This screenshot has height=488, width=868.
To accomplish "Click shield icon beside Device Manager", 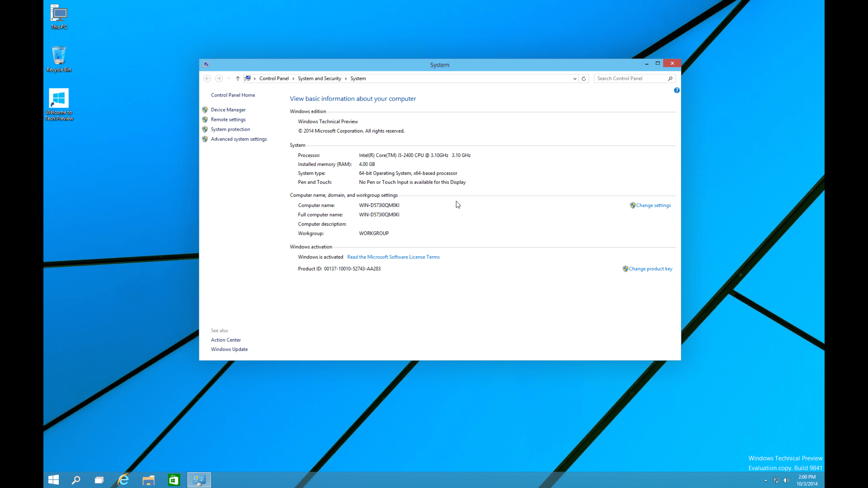I will tap(205, 110).
